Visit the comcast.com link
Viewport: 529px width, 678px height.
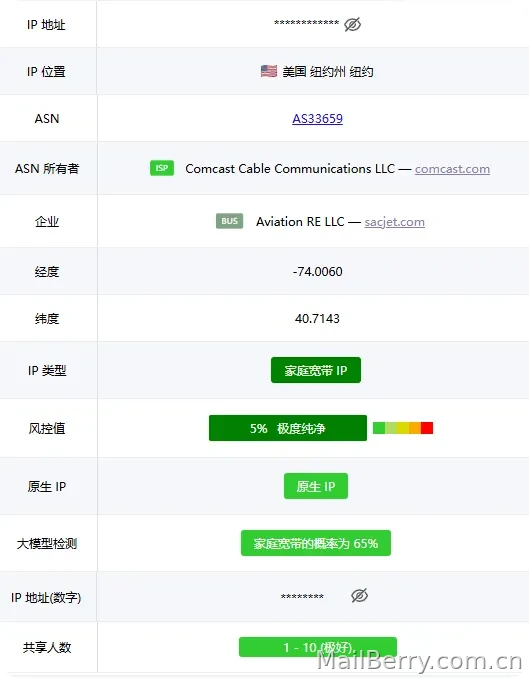[x=452, y=169]
